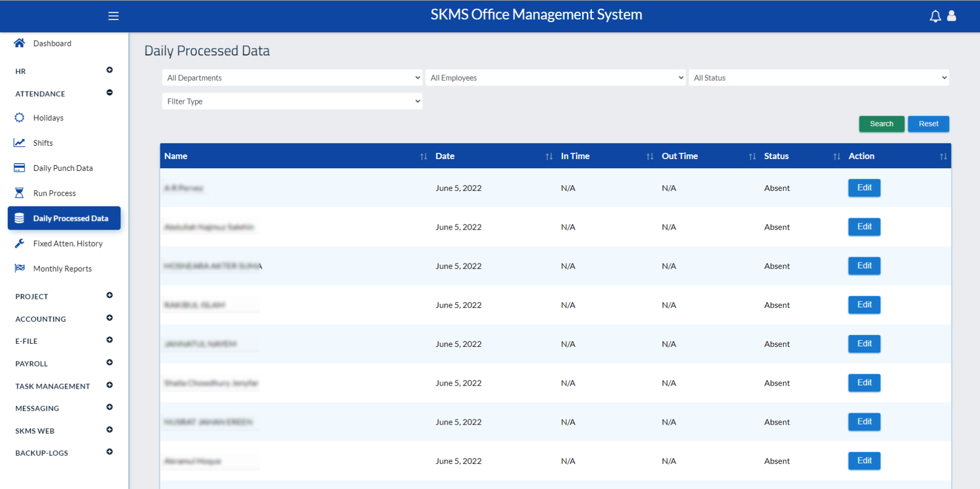Click the Reset button

click(x=928, y=124)
